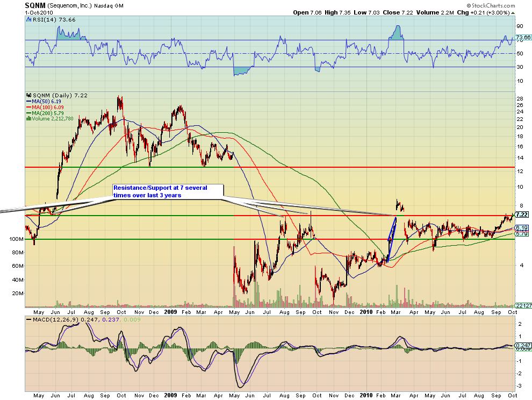Click the Close 7.22 value in header
This screenshot has width=532, height=400.
pyautogui.click(x=398, y=12)
